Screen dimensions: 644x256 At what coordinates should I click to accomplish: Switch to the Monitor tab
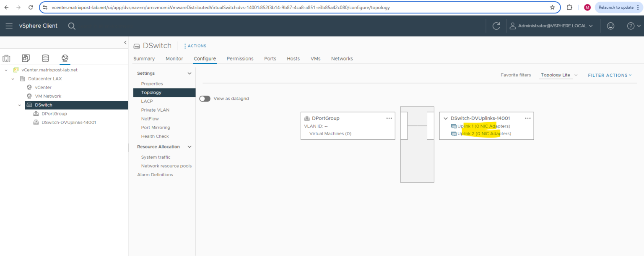(174, 58)
